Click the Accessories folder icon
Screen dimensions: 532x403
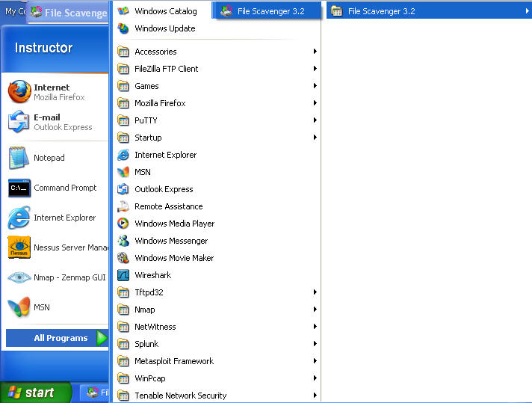coord(123,52)
